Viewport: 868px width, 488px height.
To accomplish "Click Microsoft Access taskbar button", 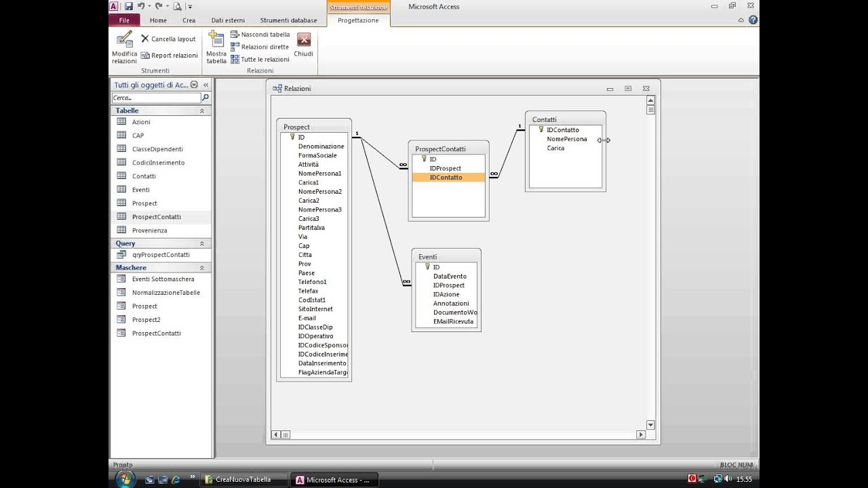I will [335, 480].
